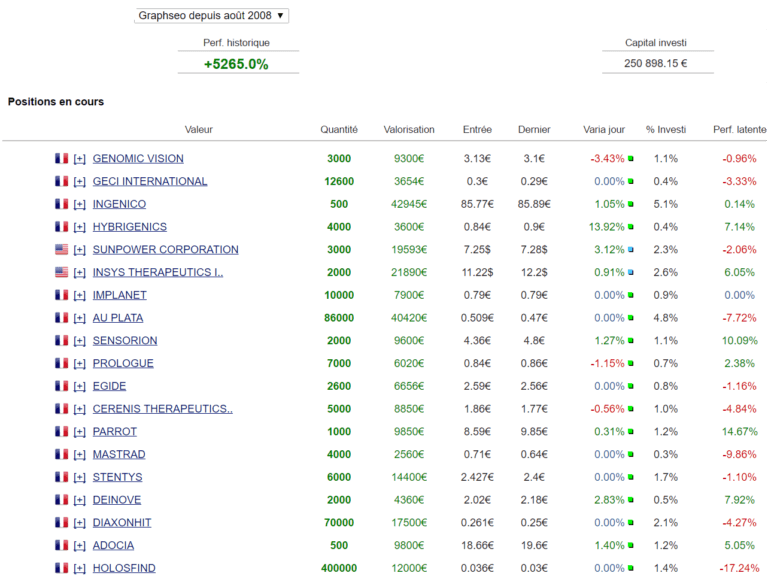The image size is (768, 579).
Task: Open the Graphseo depuis août 2008 dropdown
Action: [x=212, y=16]
